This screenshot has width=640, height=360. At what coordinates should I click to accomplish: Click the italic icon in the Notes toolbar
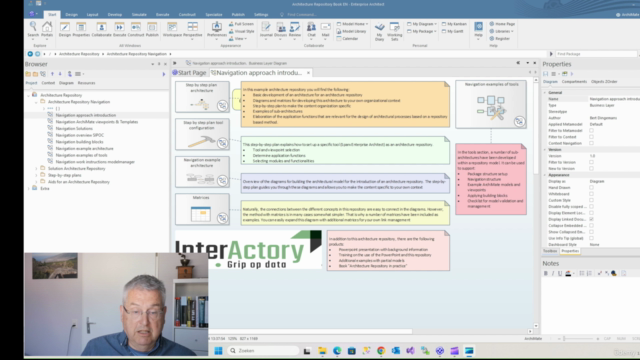[553, 273]
